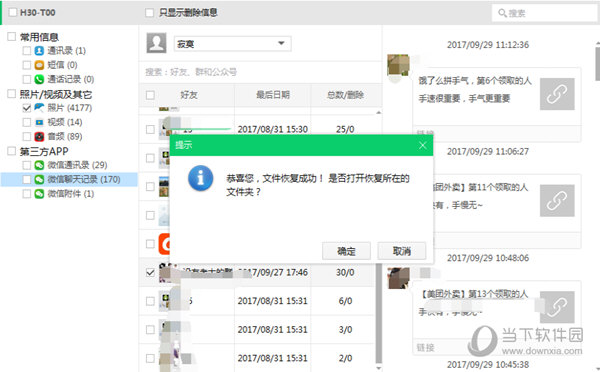Click the 微信附件 WeChat icon
The image size is (600, 372).
click(x=39, y=194)
